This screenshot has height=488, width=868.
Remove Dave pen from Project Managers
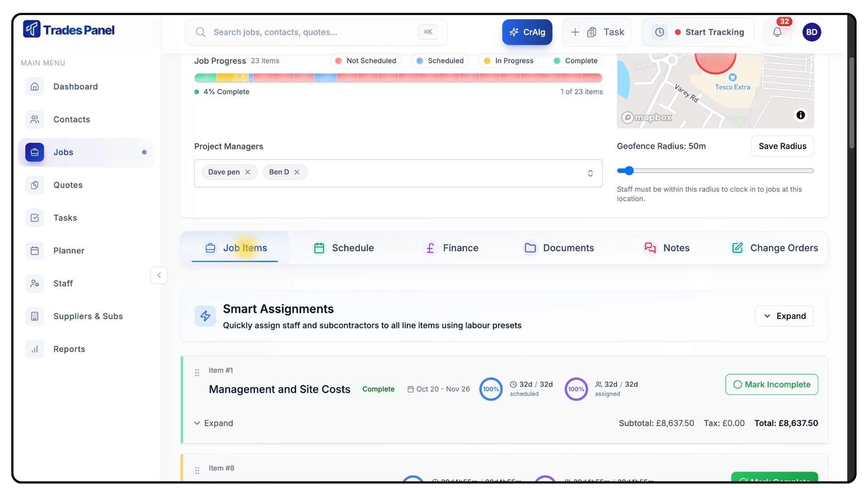pyautogui.click(x=248, y=172)
